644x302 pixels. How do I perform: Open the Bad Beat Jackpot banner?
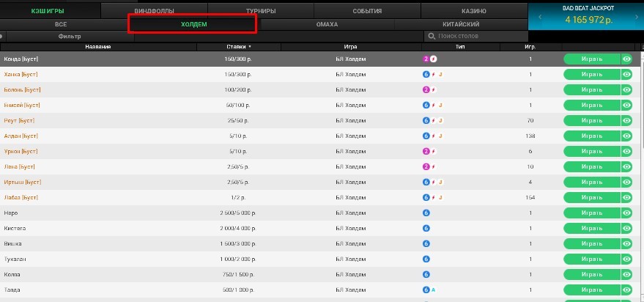coord(585,15)
